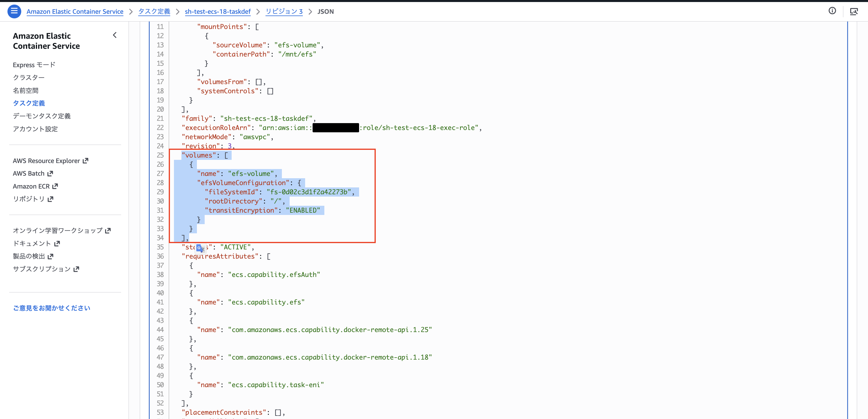Viewport: 868px width, 419px height.
Task: Click "sourceVolume" key on line 13
Action: 239,45
